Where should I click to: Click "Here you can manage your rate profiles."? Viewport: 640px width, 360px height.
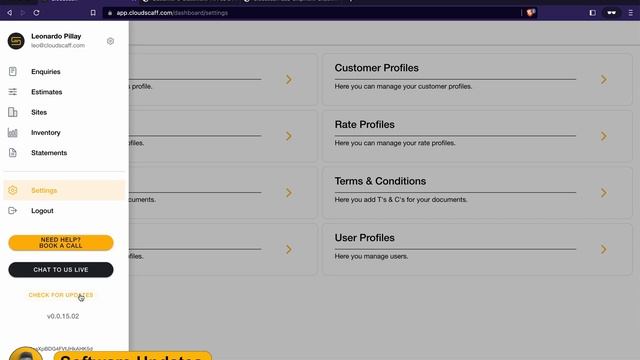tap(395, 143)
